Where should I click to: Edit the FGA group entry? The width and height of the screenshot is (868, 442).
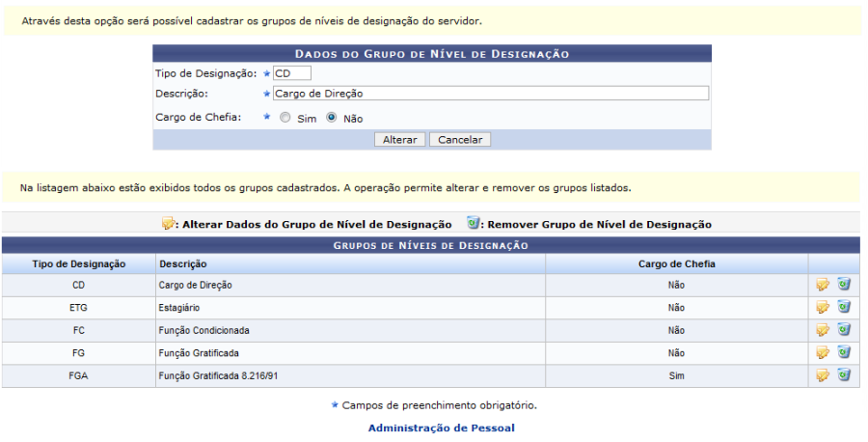pyautogui.click(x=823, y=375)
